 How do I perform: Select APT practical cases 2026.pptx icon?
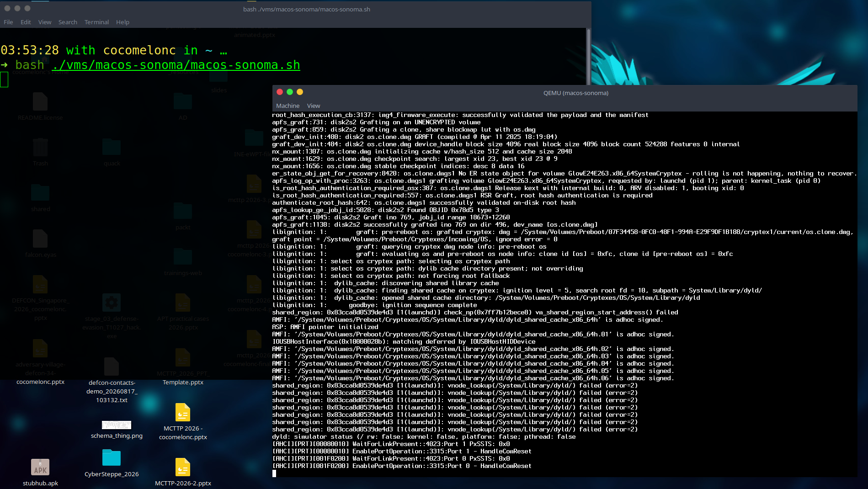click(183, 303)
